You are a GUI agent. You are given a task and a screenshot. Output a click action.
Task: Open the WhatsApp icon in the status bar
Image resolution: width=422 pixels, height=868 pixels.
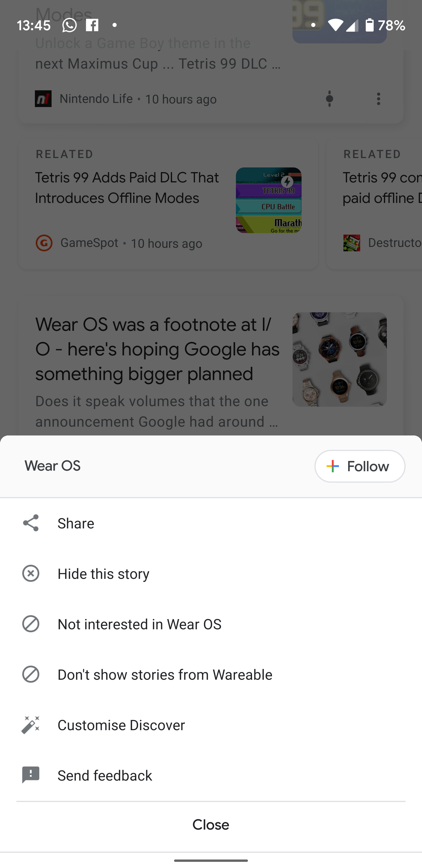[x=69, y=25]
